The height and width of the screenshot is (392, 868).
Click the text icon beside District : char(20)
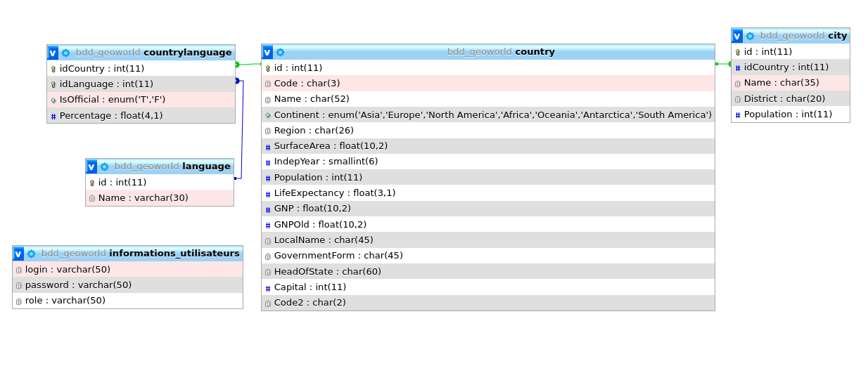click(x=738, y=99)
